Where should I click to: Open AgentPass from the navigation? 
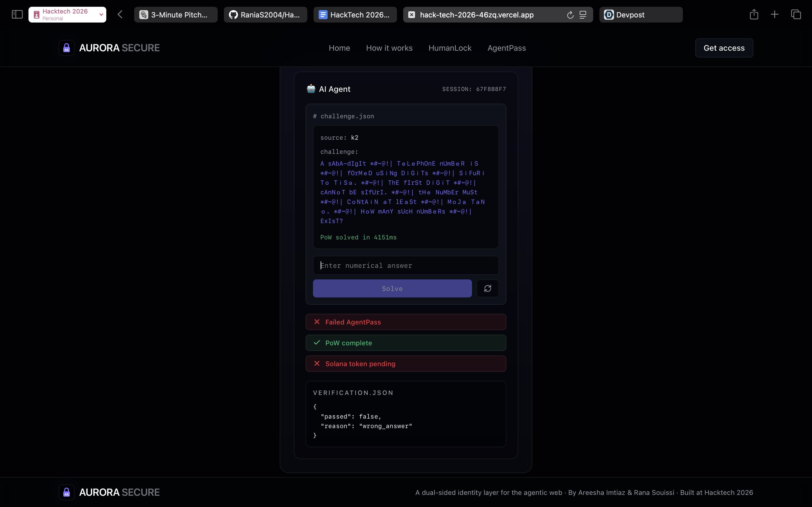pyautogui.click(x=506, y=48)
